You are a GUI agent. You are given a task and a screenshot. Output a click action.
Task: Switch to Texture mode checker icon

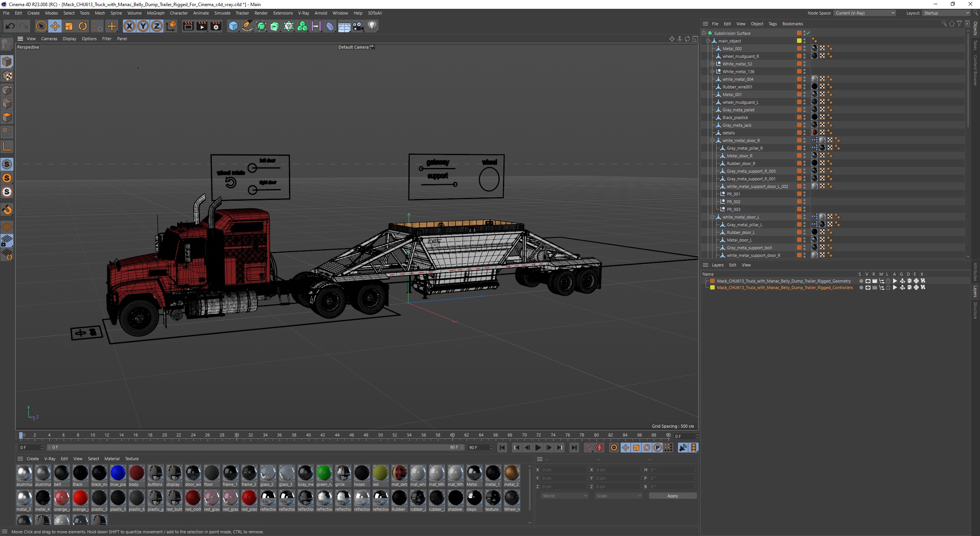tap(7, 76)
